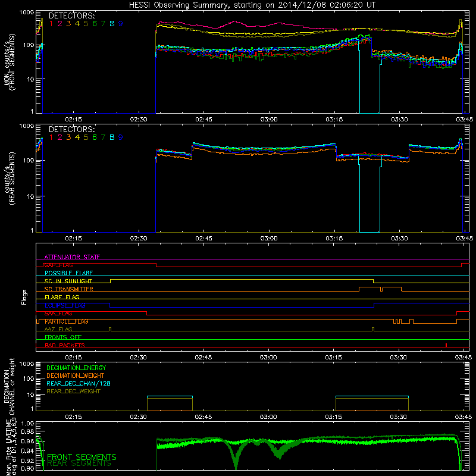Click 03:00 tick under the decimation plot
This screenshot has height=476, width=476.
[268, 417]
